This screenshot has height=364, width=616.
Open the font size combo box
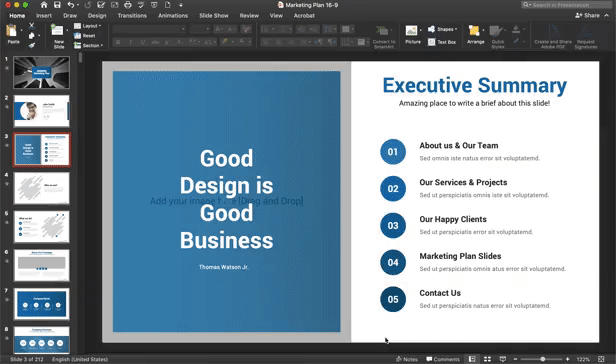point(200,29)
